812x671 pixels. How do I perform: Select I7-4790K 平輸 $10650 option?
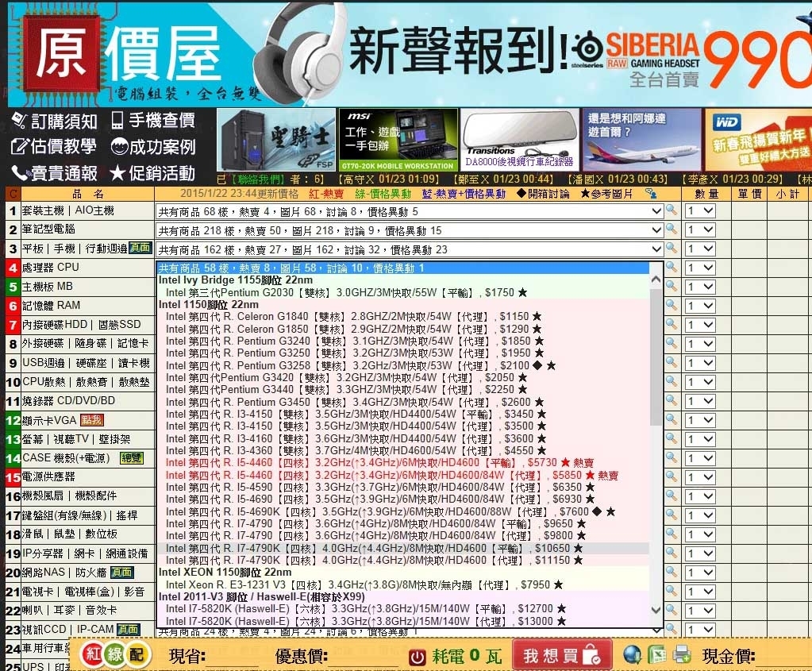[403, 548]
